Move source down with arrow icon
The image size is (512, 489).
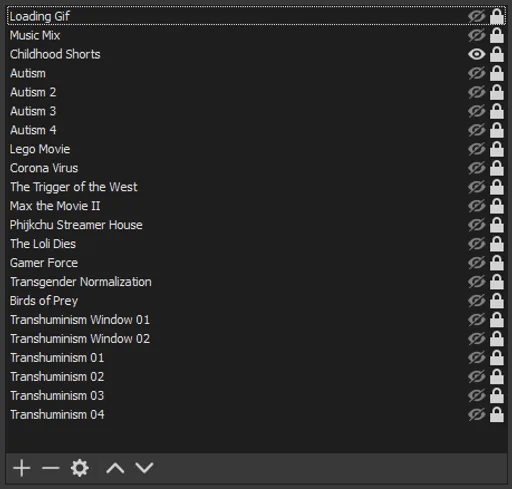point(144,468)
